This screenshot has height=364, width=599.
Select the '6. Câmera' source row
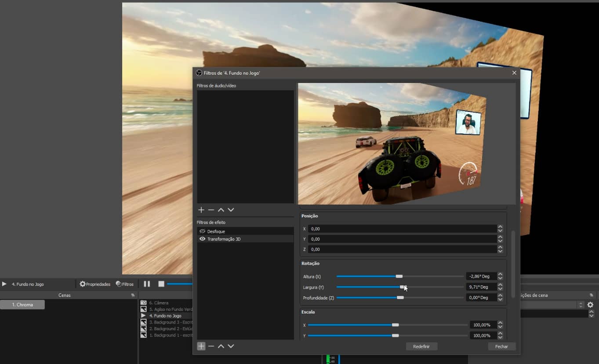click(x=165, y=303)
